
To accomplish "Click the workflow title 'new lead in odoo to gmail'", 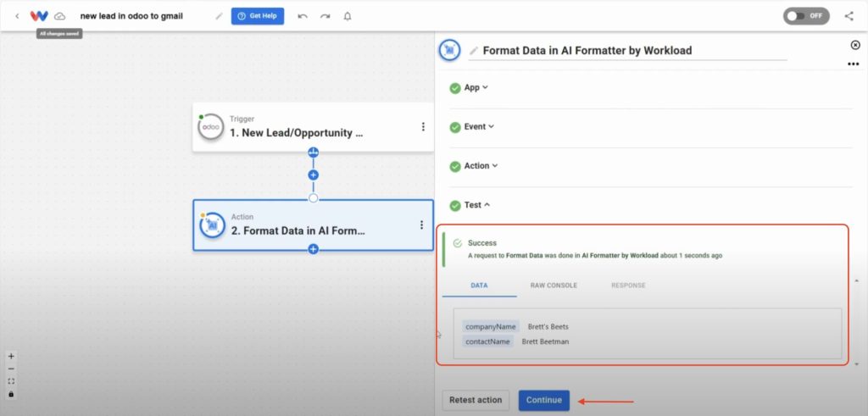I will (131, 16).
